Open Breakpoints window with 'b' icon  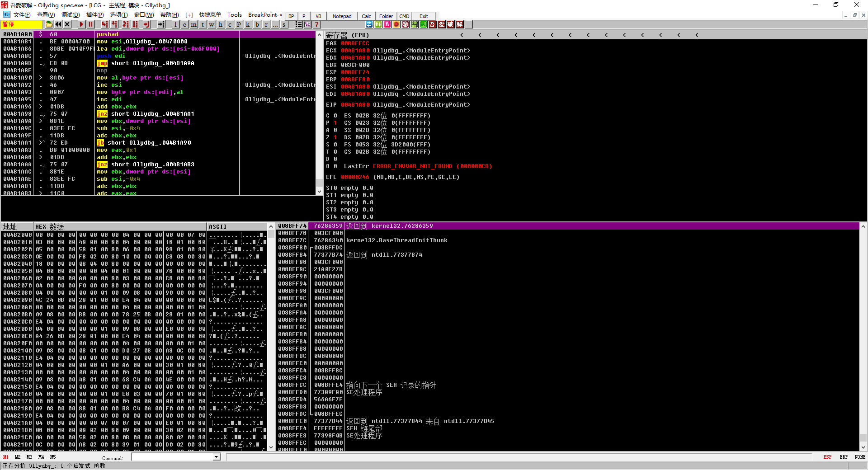pyautogui.click(x=257, y=24)
